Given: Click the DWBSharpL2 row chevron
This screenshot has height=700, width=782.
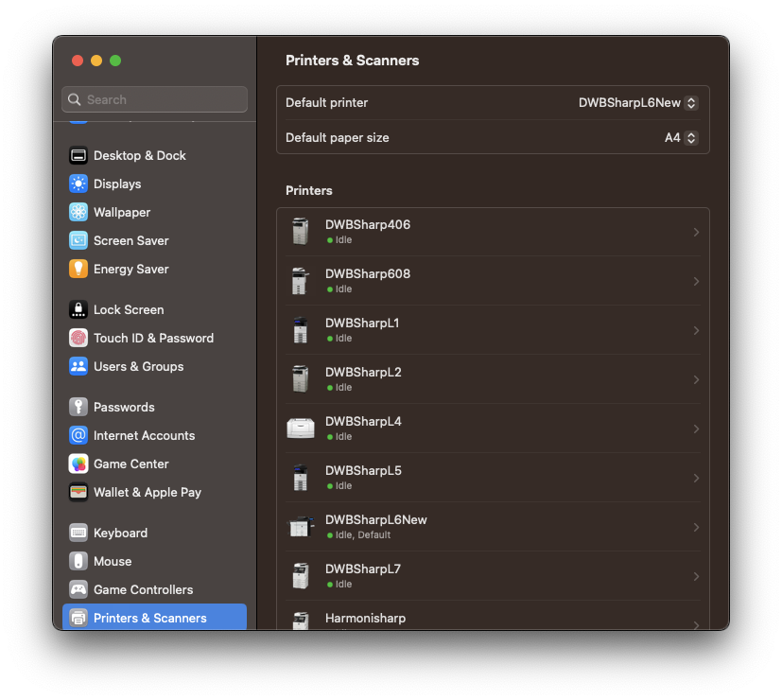Looking at the screenshot, I should (x=696, y=379).
